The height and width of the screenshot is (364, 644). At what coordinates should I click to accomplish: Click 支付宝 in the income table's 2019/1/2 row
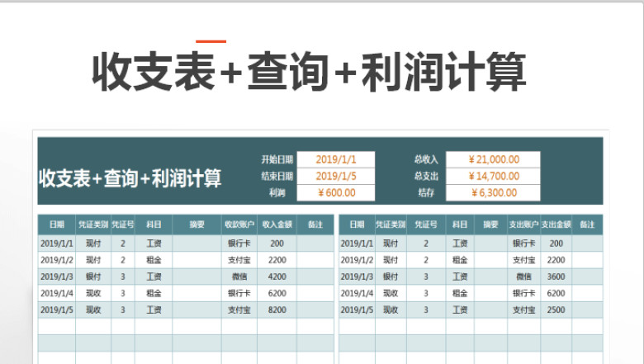pos(239,260)
